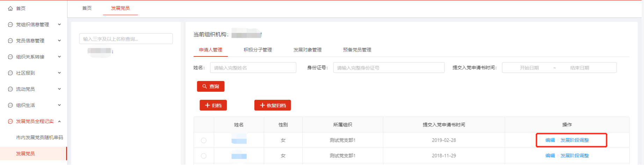Click the home icon in the sidebar
The width and height of the screenshot is (644, 165).
10,8
